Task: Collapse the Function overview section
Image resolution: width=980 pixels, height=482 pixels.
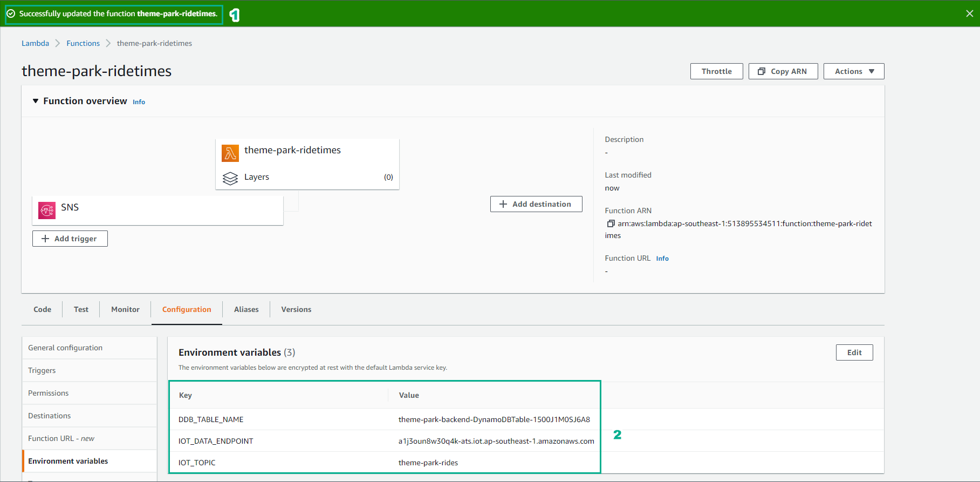Action: [36, 101]
